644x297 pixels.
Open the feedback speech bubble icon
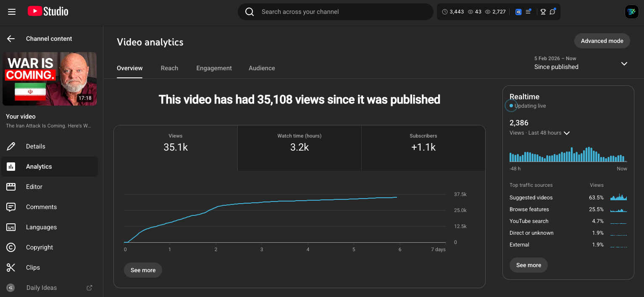(x=552, y=11)
